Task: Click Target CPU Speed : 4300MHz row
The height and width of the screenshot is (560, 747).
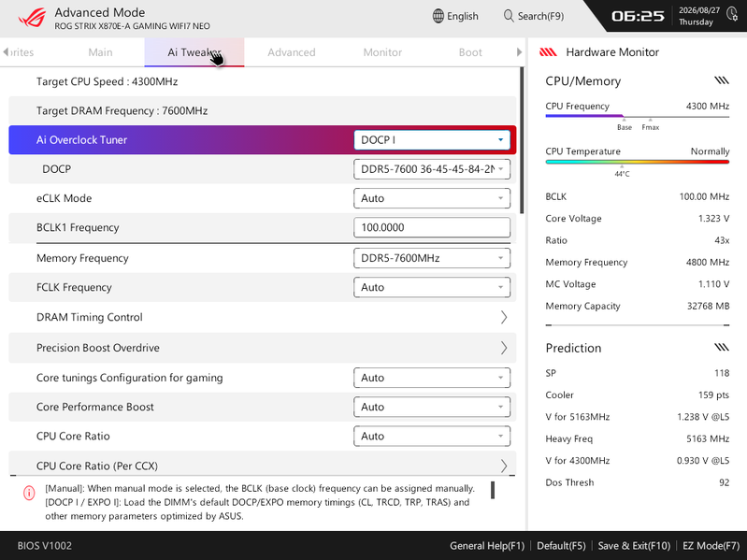Action: coord(262,81)
